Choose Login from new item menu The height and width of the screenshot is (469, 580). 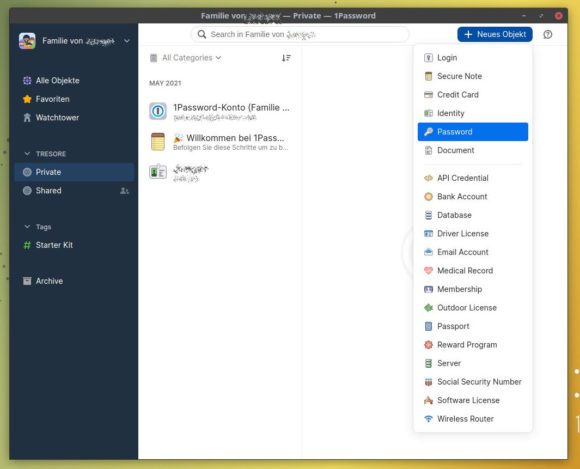point(473,58)
